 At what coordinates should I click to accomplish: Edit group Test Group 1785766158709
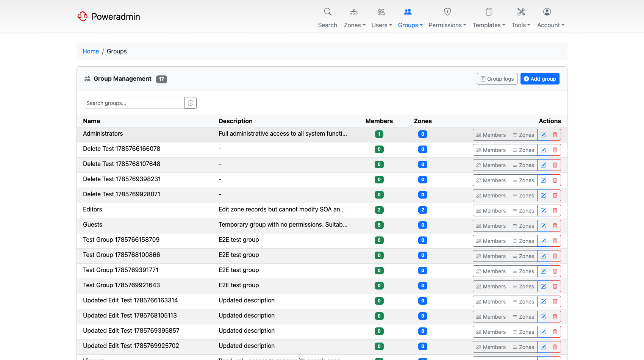(x=543, y=241)
